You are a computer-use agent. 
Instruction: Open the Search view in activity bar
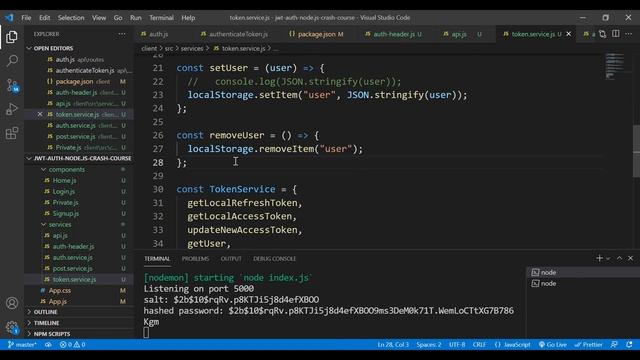[12, 61]
